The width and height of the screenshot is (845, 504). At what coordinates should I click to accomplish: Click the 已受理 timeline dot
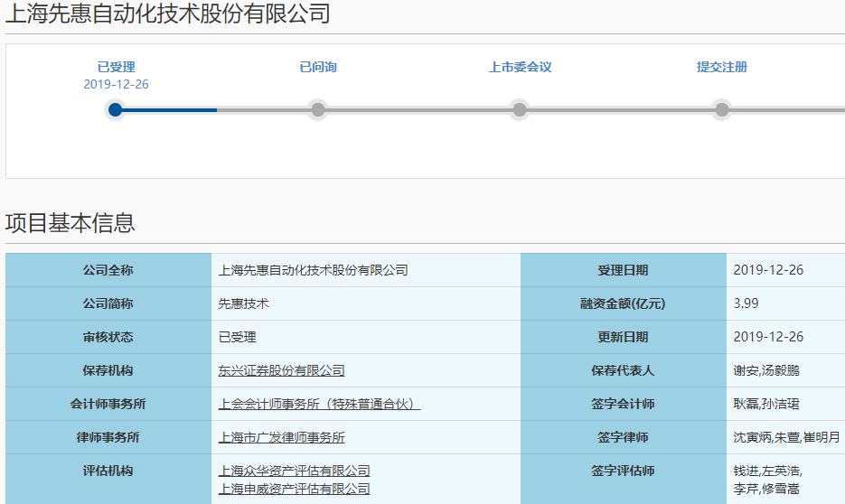click(x=115, y=110)
